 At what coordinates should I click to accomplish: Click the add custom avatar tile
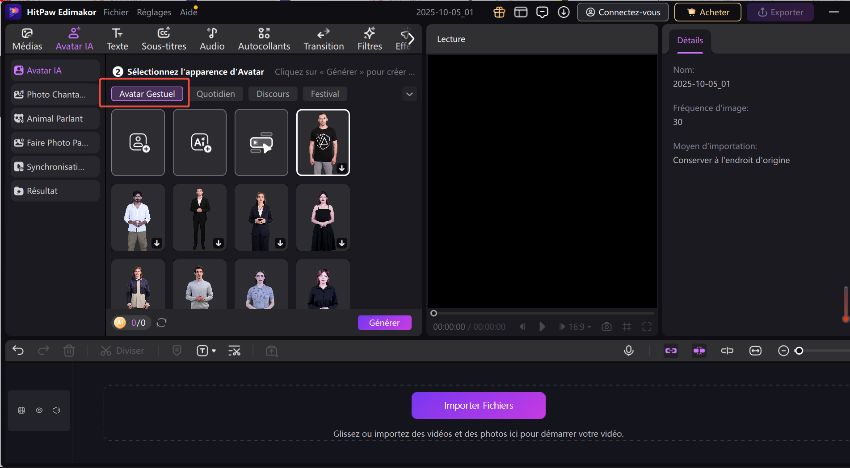click(138, 143)
